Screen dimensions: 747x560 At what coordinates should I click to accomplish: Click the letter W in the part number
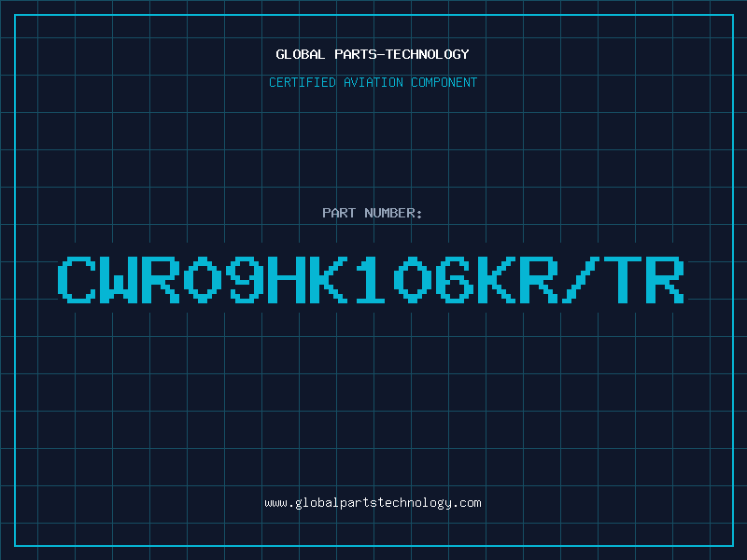(x=119, y=279)
